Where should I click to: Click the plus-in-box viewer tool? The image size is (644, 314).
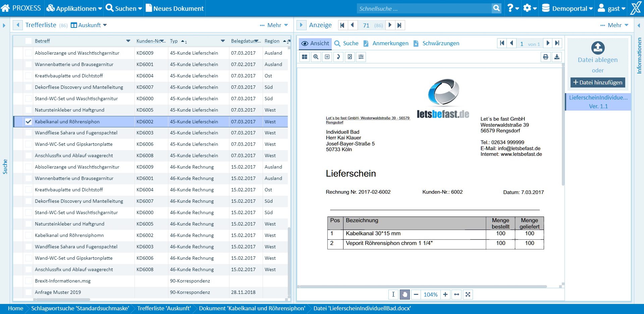327,57
